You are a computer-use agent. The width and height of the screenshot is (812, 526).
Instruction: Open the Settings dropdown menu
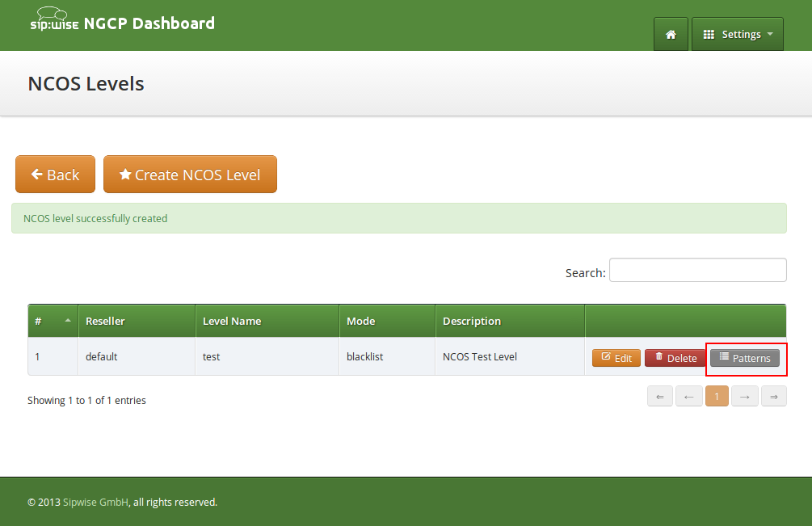click(x=737, y=35)
